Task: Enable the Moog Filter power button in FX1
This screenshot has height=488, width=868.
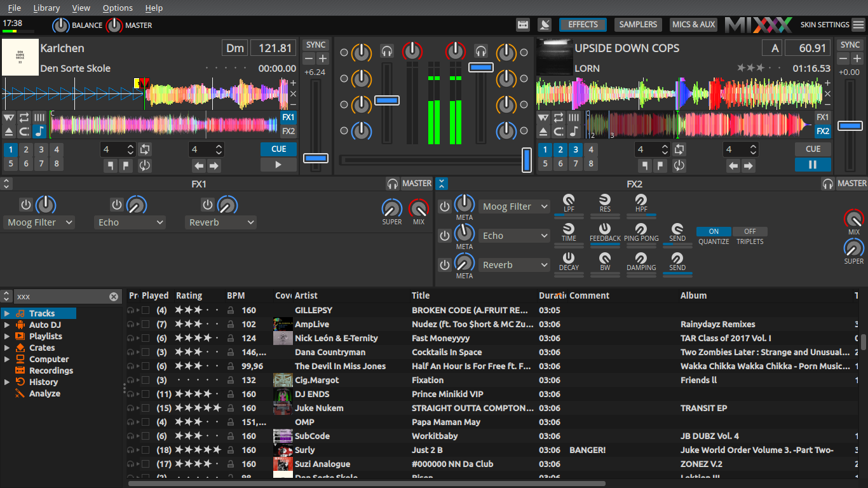Action: (25, 205)
